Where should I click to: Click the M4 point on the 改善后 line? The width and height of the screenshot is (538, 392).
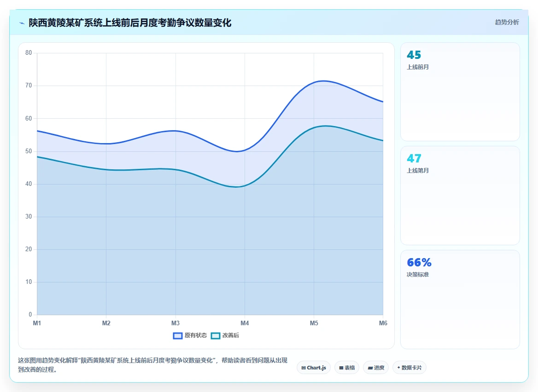[245, 186]
